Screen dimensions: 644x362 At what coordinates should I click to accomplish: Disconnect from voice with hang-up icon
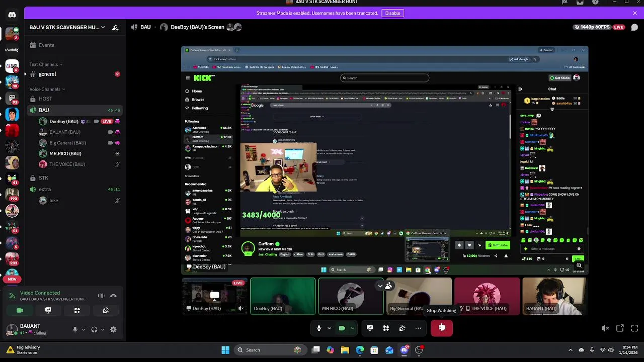point(113,296)
